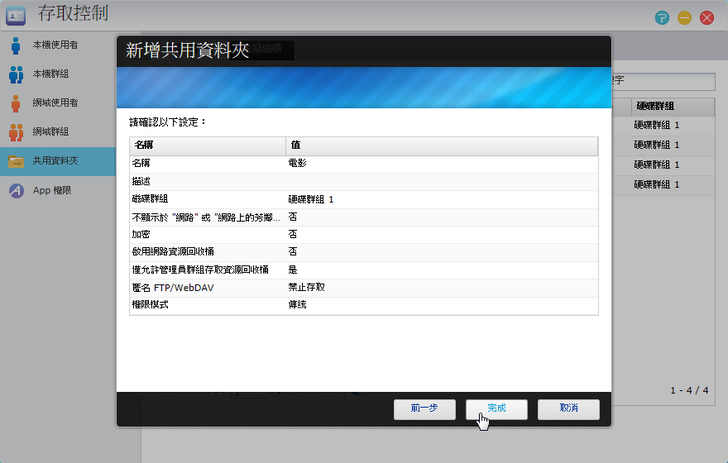Screen dimensions: 728x463
Task: Click the teal help icon
Action: [x=662, y=18]
